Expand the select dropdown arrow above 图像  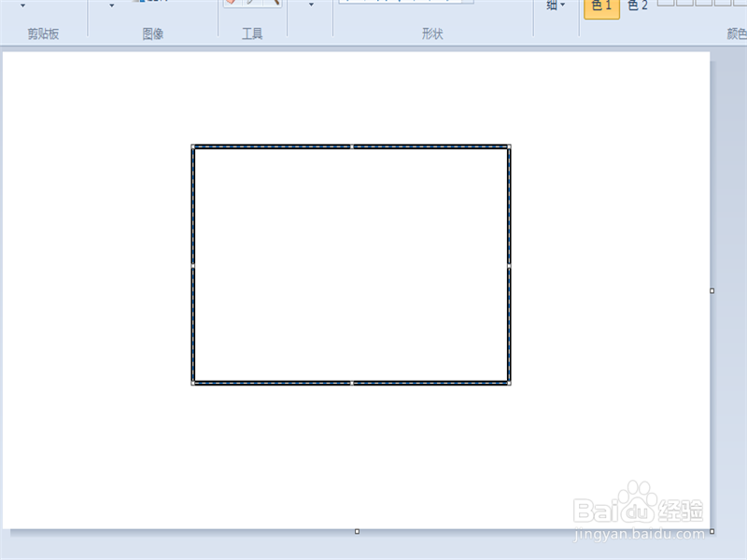click(112, 6)
